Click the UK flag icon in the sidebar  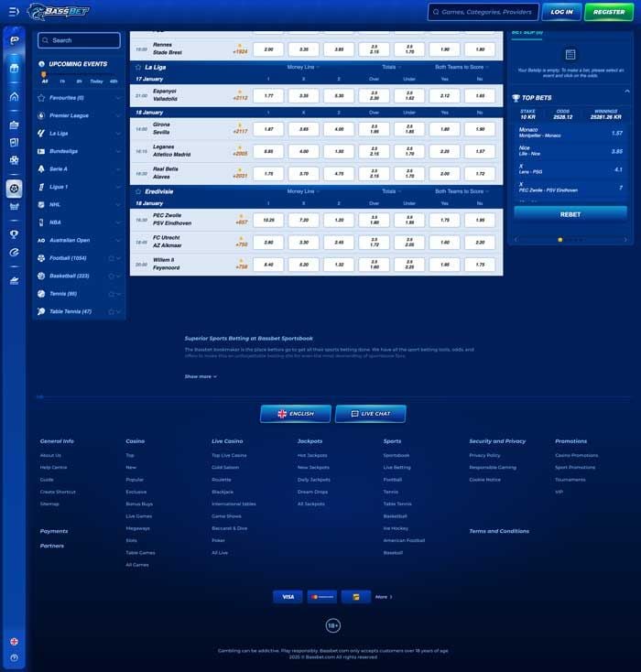click(14, 642)
